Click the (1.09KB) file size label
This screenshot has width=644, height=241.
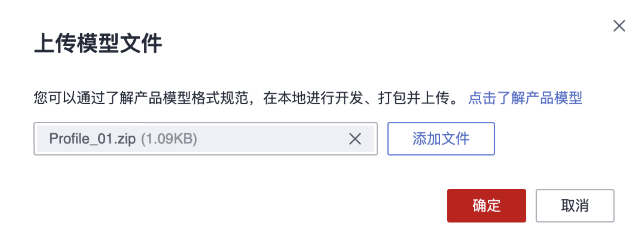point(169,139)
